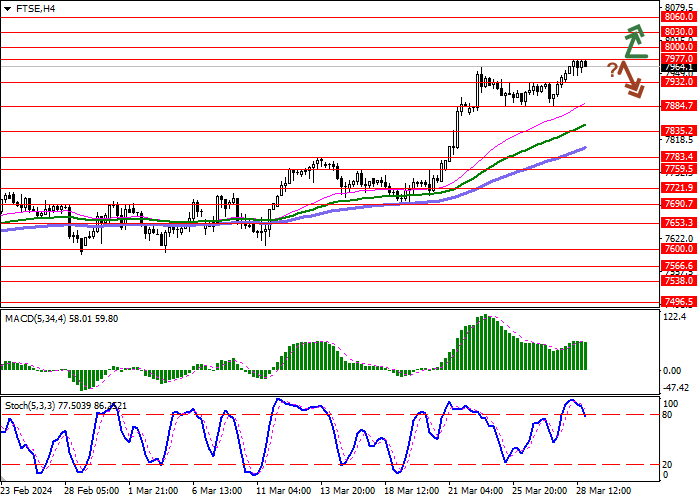
Task: Select the 7835.2 price level label
Action: point(679,131)
